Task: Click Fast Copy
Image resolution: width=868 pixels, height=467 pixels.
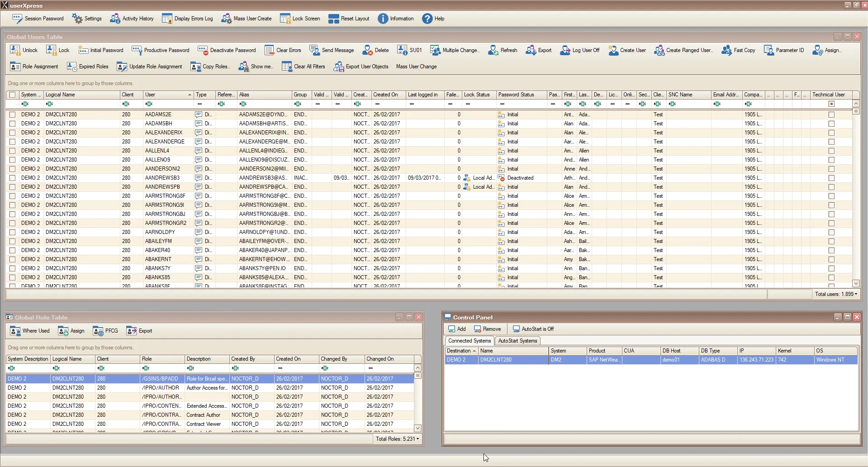Action: tap(739, 50)
